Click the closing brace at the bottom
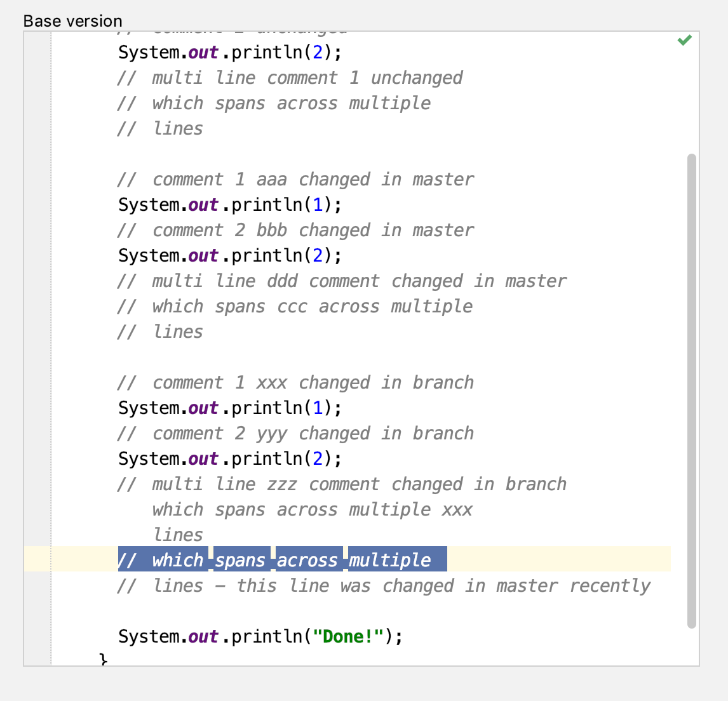 point(104,660)
